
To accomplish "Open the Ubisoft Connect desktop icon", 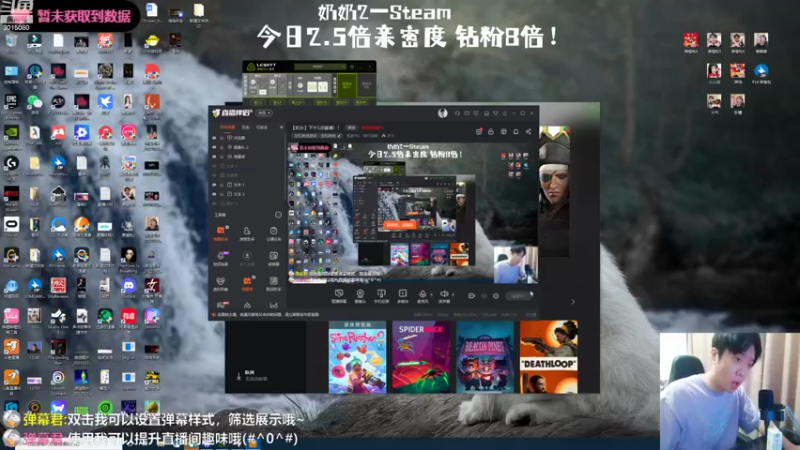I will [58, 380].
